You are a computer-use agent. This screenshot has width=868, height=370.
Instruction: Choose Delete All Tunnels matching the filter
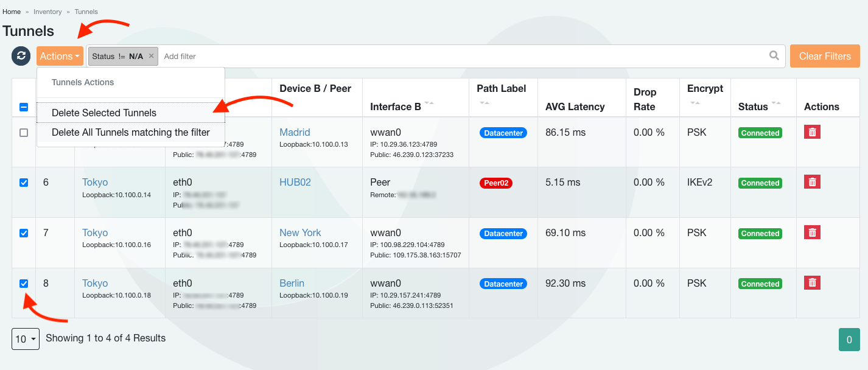tap(131, 132)
